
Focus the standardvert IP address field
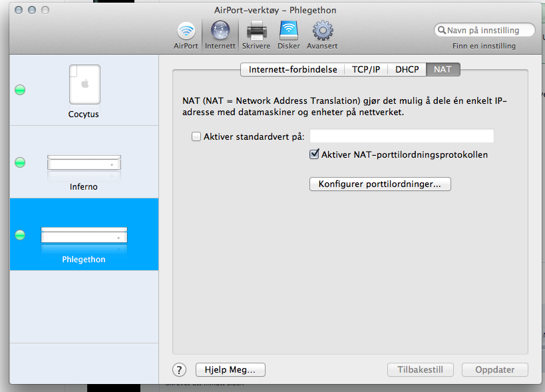tap(402, 136)
